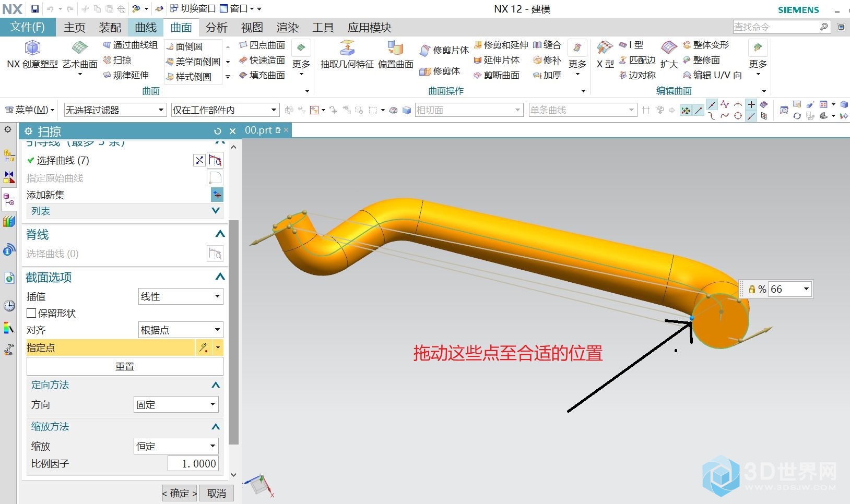850x504 pixels.
Task: Open 缩放 dropdown showing 恒定
Action: point(176,446)
